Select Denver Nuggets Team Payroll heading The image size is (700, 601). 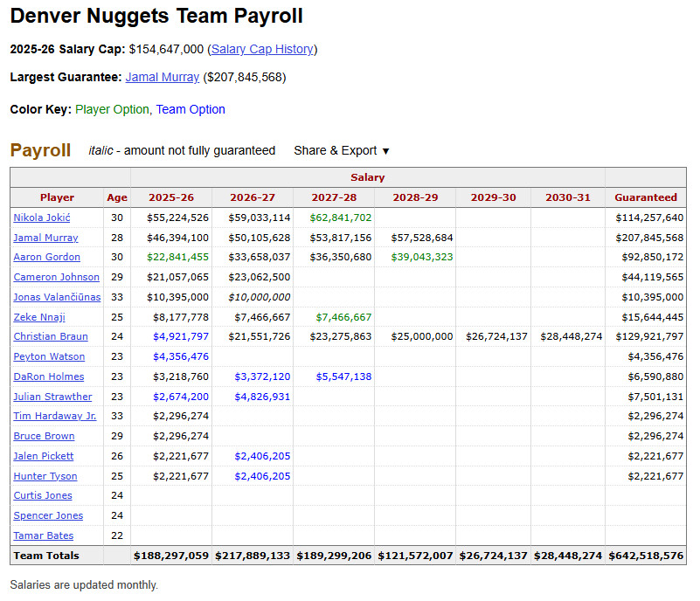[156, 16]
